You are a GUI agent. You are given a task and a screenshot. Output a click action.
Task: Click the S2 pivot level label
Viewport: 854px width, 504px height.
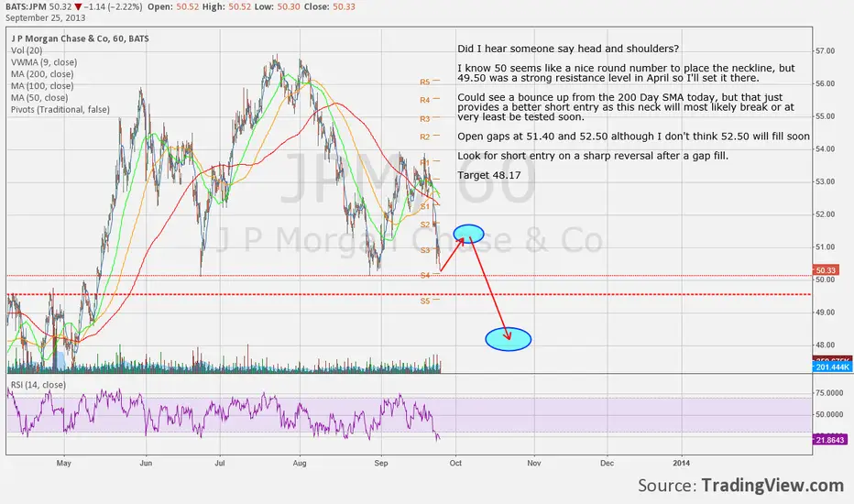[x=425, y=225]
